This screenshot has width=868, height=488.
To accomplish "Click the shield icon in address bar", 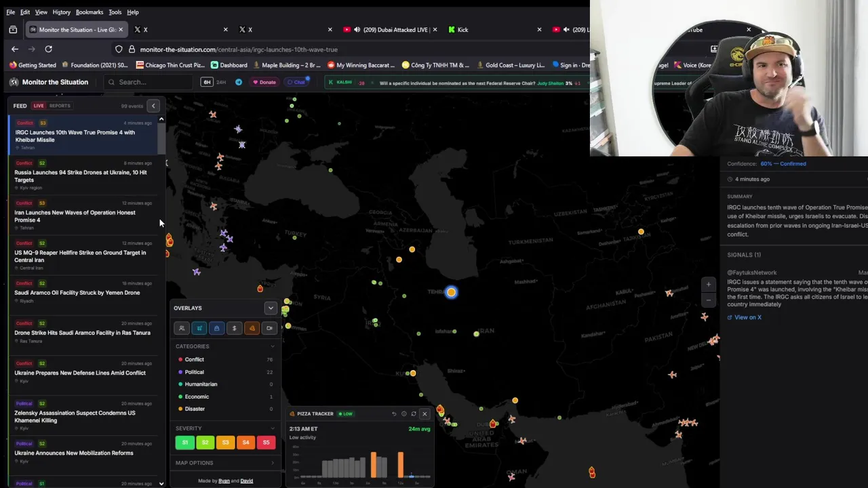I will 119,49.
